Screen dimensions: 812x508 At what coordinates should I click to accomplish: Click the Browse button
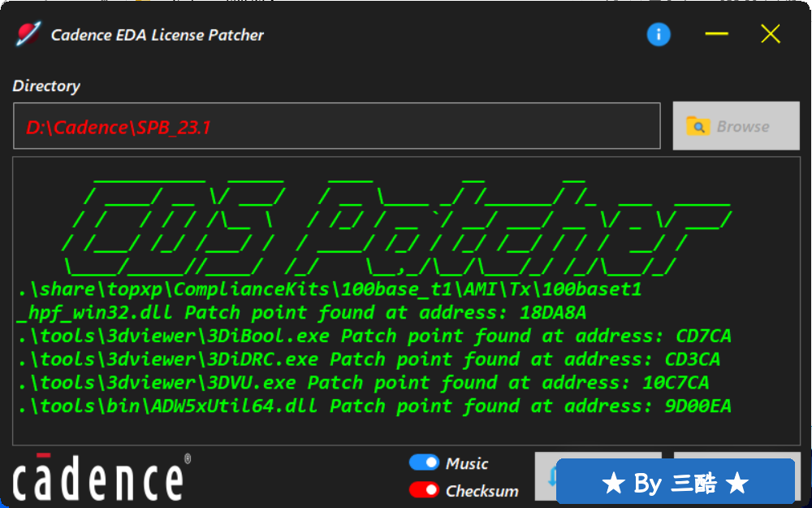click(736, 126)
